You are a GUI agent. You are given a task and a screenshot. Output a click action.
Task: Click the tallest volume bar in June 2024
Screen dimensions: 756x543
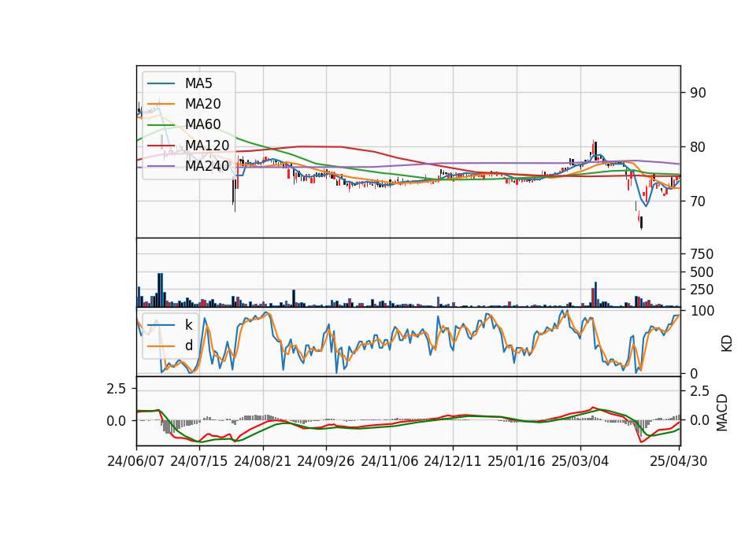click(160, 290)
